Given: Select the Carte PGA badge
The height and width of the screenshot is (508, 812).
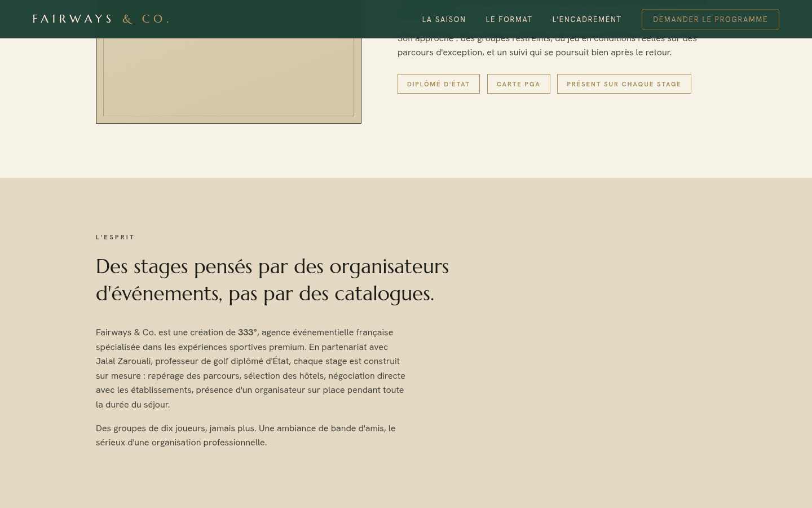Looking at the screenshot, I should tap(519, 84).
